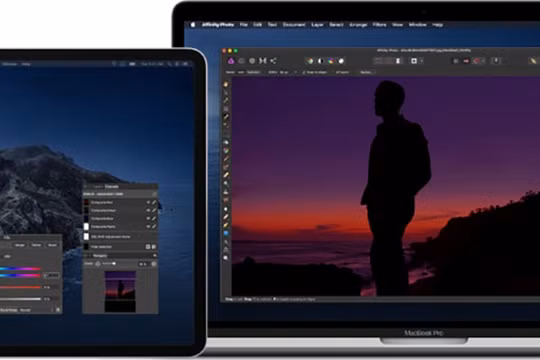Open the Select menu
The width and height of the screenshot is (540, 360).
tap(336, 25)
